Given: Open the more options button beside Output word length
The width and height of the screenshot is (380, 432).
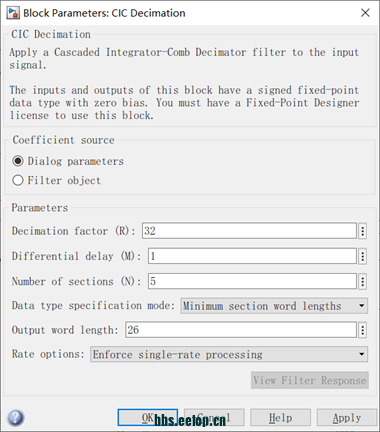Looking at the screenshot, I should (x=362, y=330).
